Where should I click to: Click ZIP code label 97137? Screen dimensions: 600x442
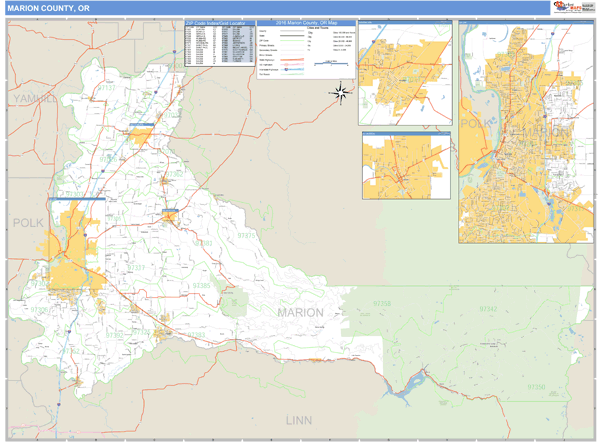pyautogui.click(x=106, y=88)
